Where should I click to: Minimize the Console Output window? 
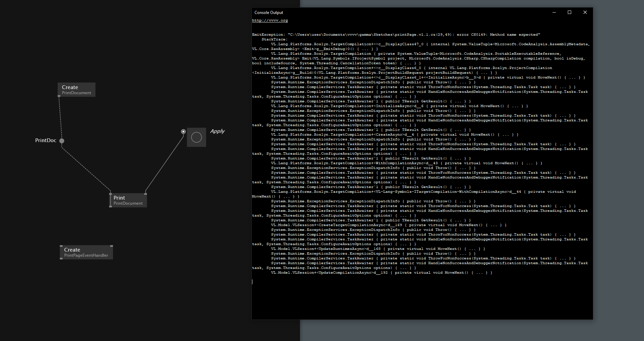[554, 12]
